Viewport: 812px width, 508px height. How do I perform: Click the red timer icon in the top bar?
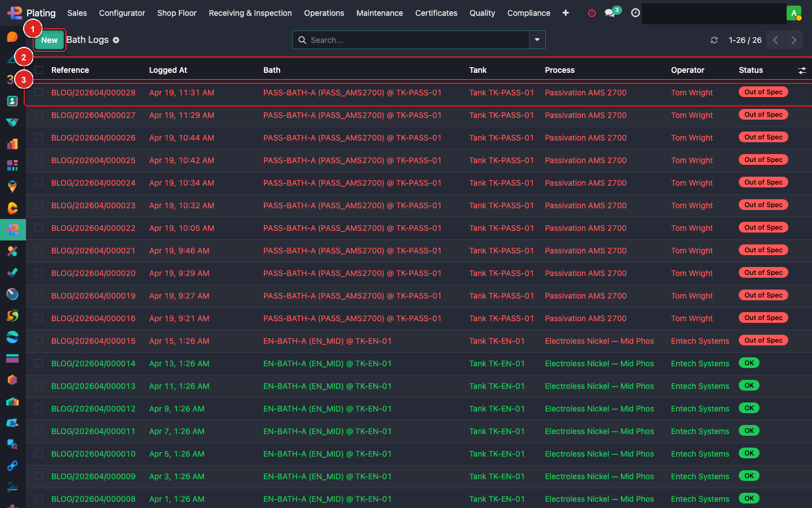[x=592, y=13]
